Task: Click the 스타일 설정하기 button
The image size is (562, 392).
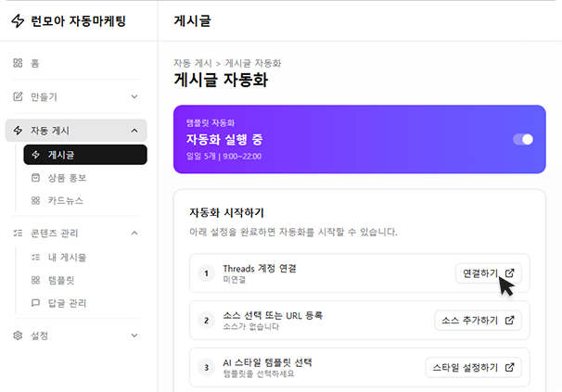Action: [474, 367]
